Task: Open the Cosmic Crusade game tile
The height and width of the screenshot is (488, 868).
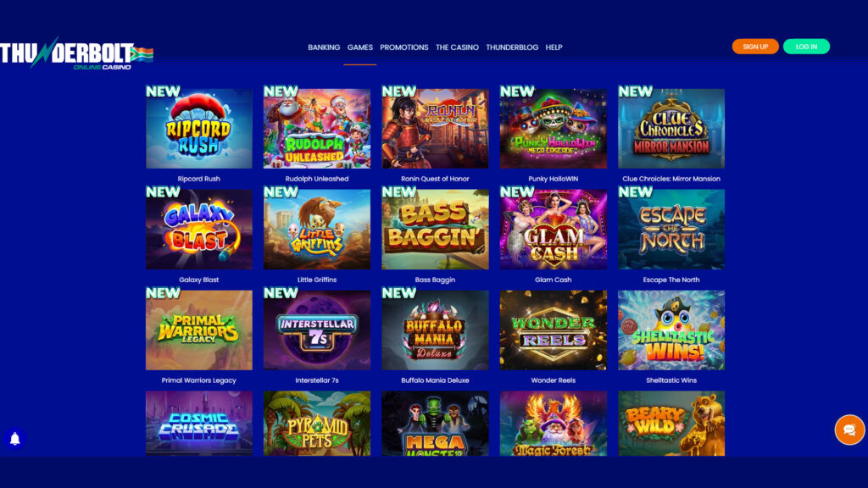Action: 198,424
